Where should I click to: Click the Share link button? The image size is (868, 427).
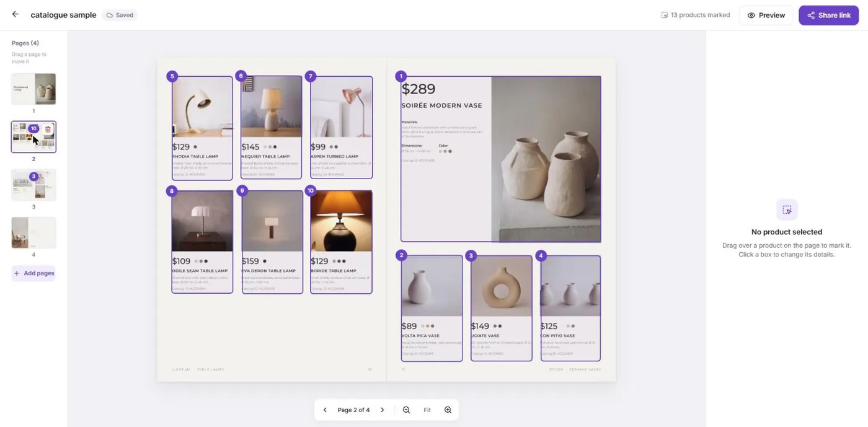click(829, 15)
